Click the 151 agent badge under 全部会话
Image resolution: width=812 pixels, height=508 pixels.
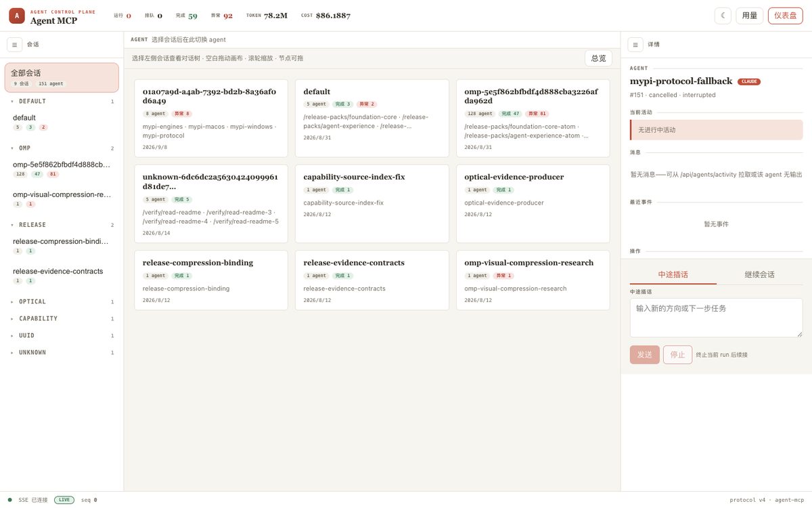(51, 84)
